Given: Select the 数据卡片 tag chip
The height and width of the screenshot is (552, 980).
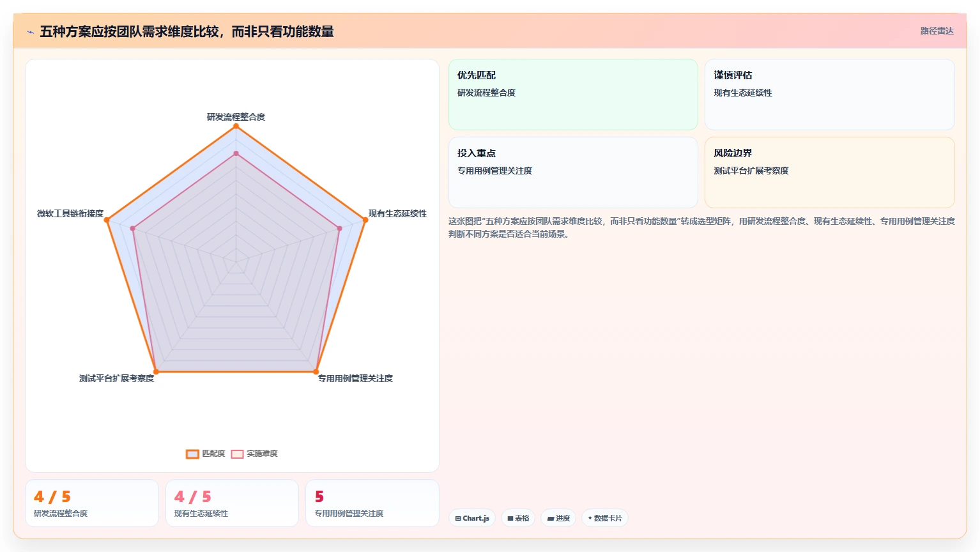Looking at the screenshot, I should pos(605,518).
